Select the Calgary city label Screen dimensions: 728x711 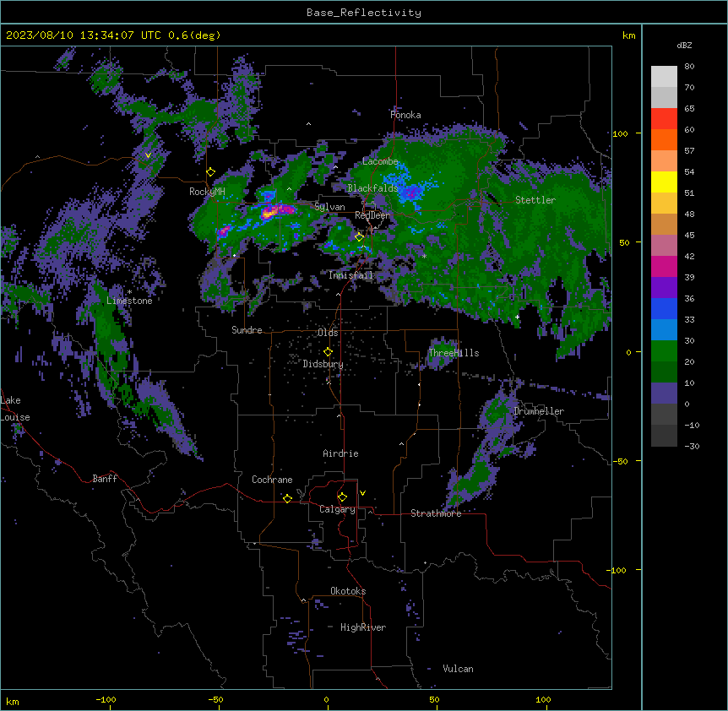337,509
